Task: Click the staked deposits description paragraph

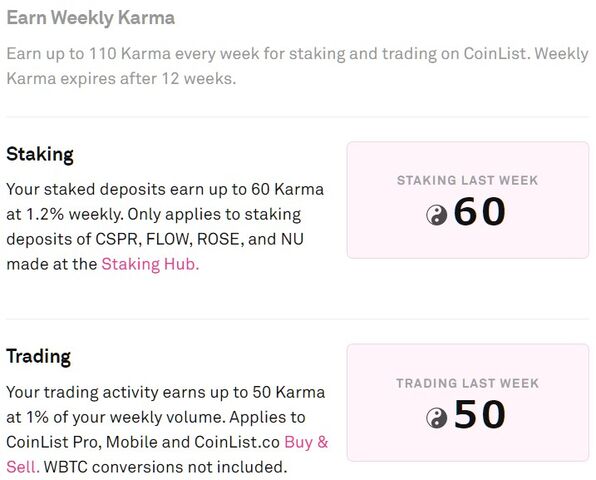Action: click(x=165, y=227)
